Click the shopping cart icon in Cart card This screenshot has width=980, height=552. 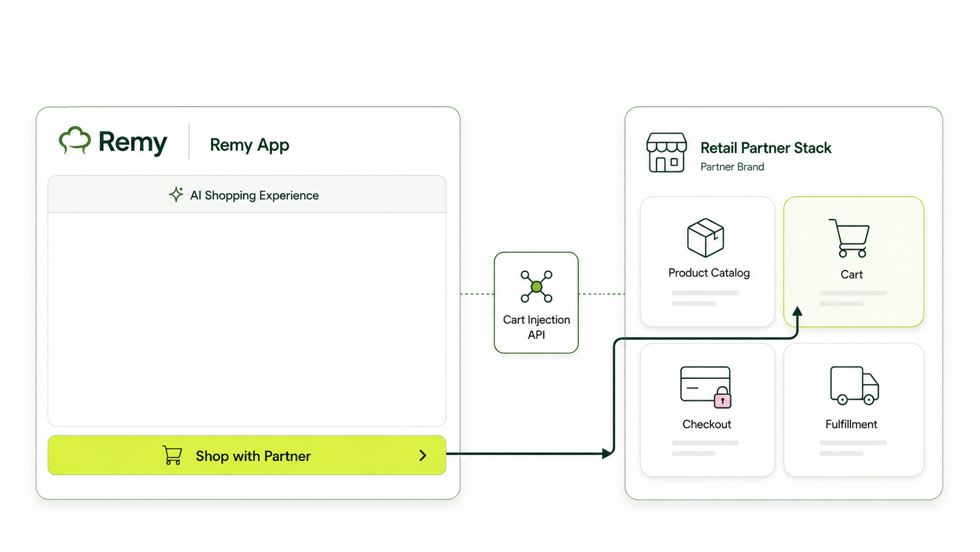click(849, 238)
